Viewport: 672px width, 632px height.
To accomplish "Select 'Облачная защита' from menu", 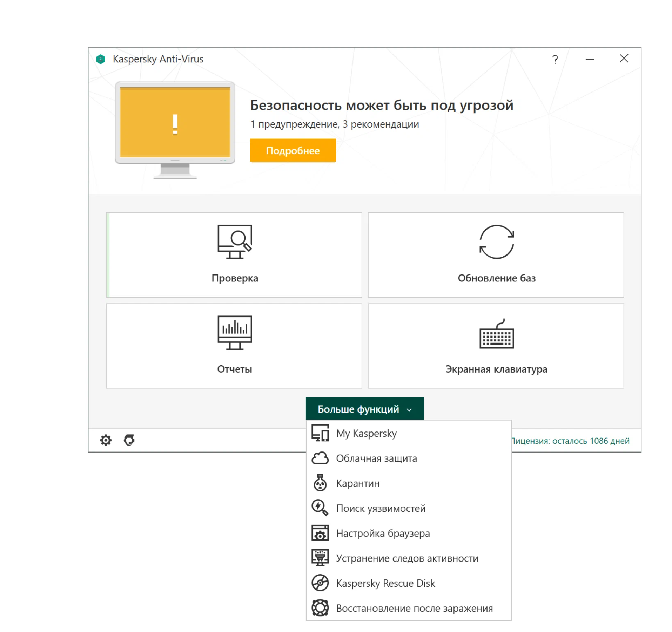I will tap(409, 458).
